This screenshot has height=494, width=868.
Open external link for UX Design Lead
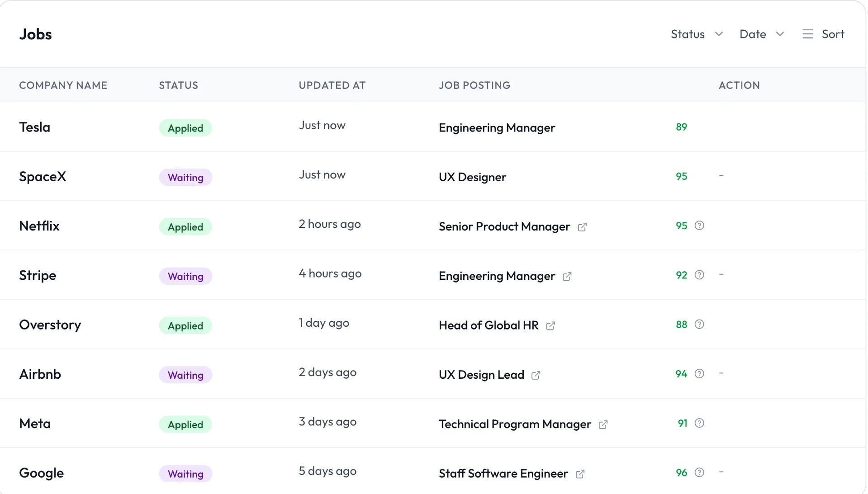(536, 375)
